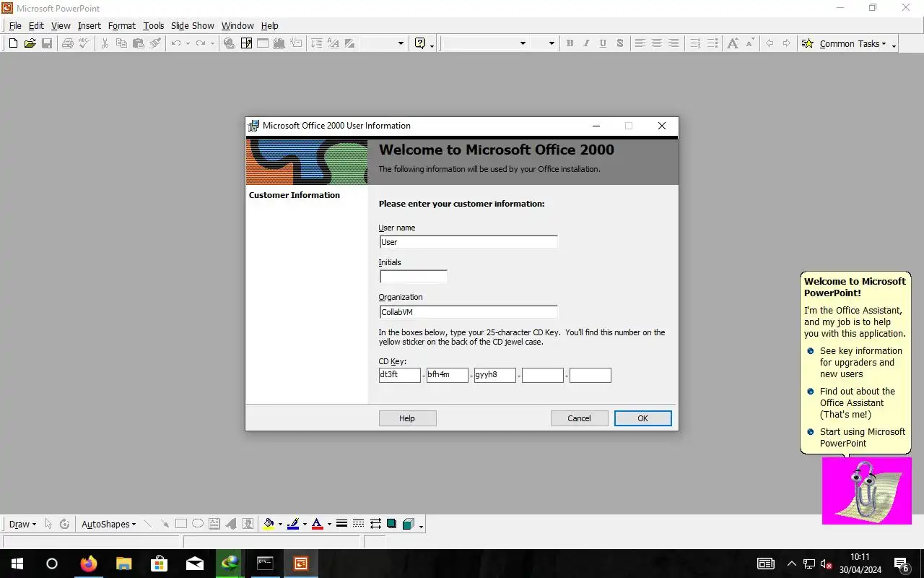Screen dimensions: 924x578
Task: Open the Edit menu
Action: coord(36,25)
